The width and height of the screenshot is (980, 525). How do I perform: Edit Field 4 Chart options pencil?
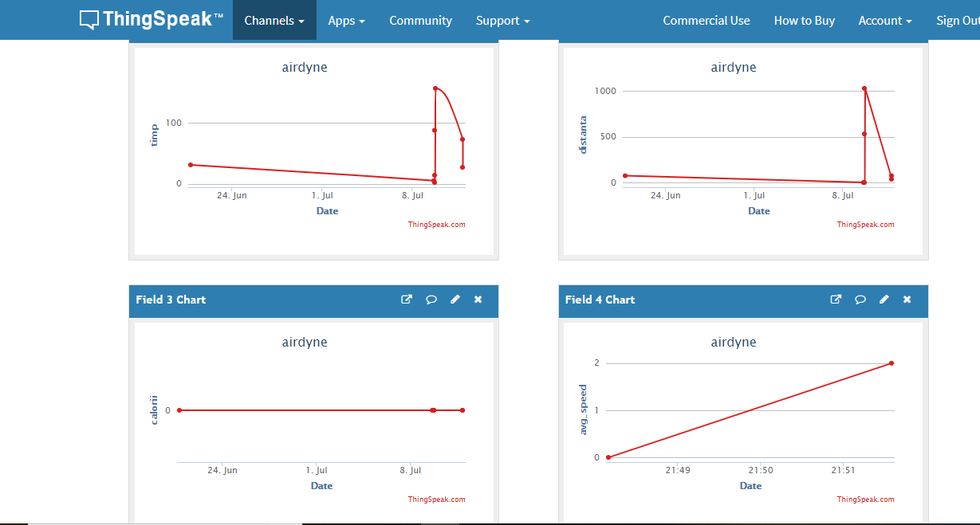pyautogui.click(x=884, y=300)
